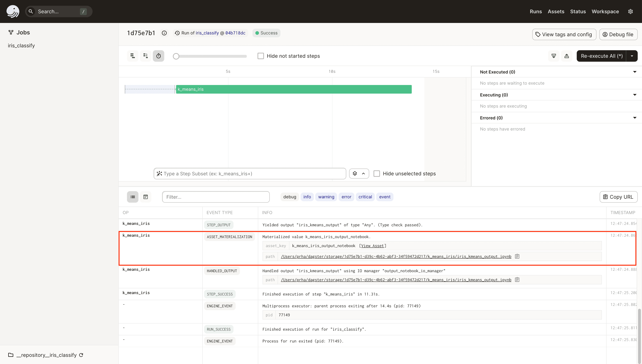Click the clock/timer run icon

click(158, 56)
